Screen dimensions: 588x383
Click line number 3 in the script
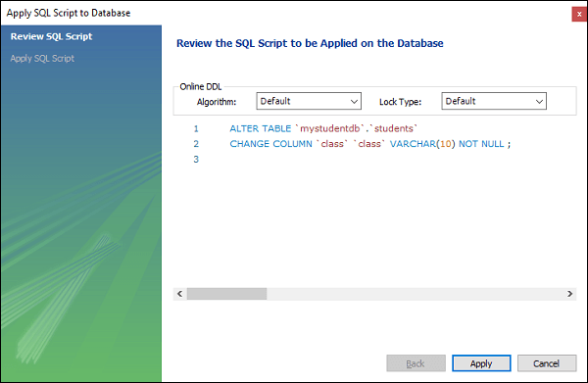coord(196,160)
